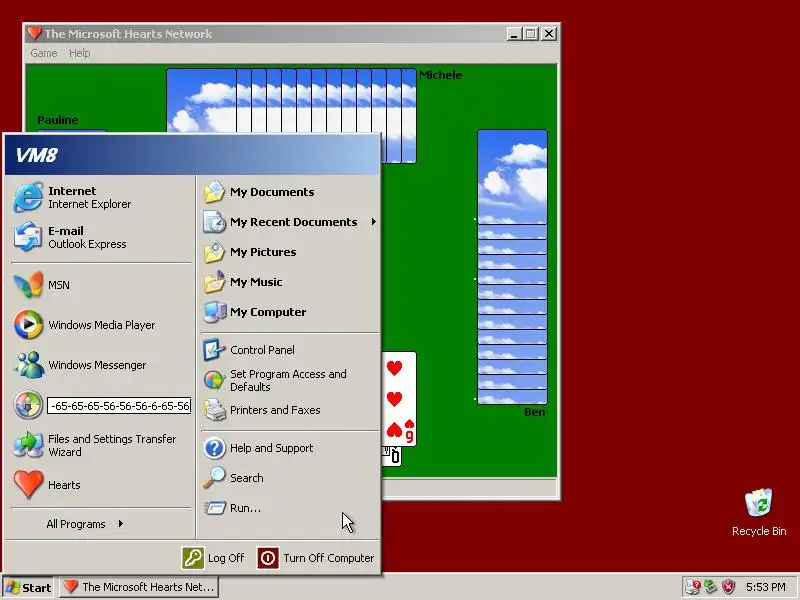Click the All Programs label
The width and height of the screenshot is (800, 600).
pyautogui.click(x=76, y=524)
